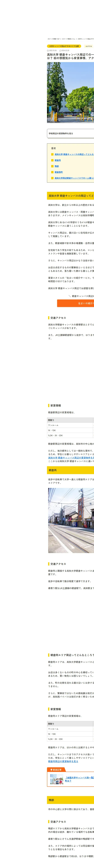This screenshot has height=868, width=94.
Task: Click the update icon beside 2024.02.09
Action: point(60,50)
